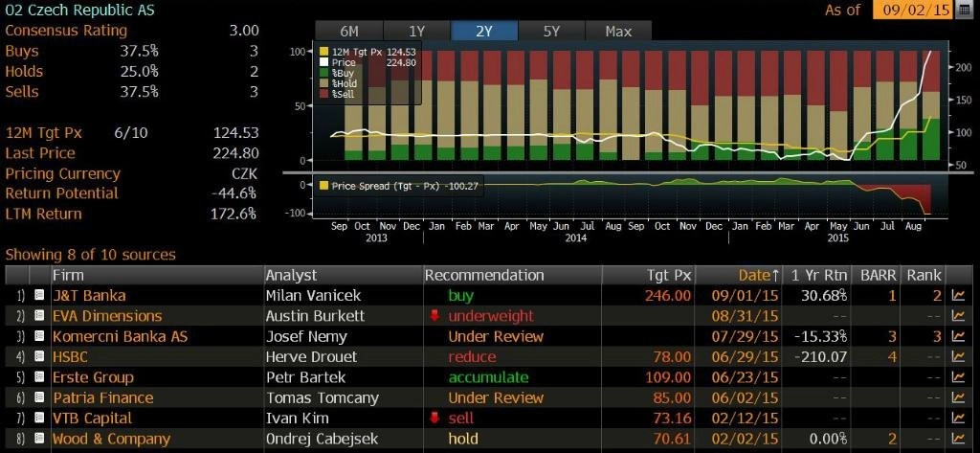Edit the As of date field 09/02/15
The image size is (980, 453).
tap(912, 10)
